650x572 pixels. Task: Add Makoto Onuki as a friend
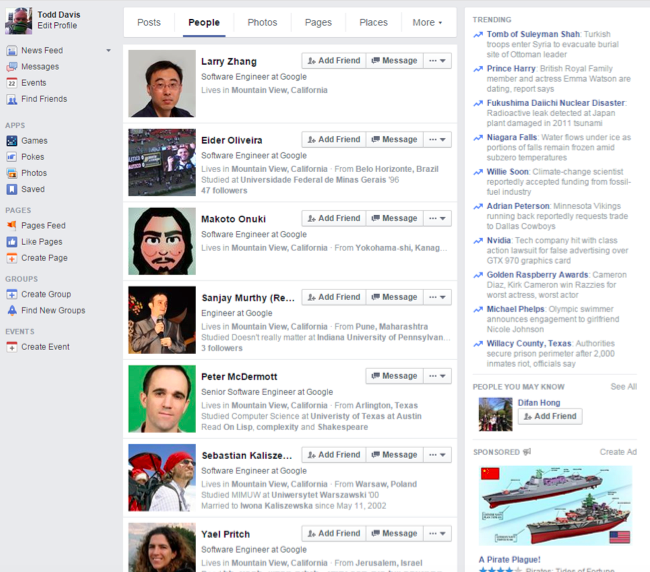(334, 218)
